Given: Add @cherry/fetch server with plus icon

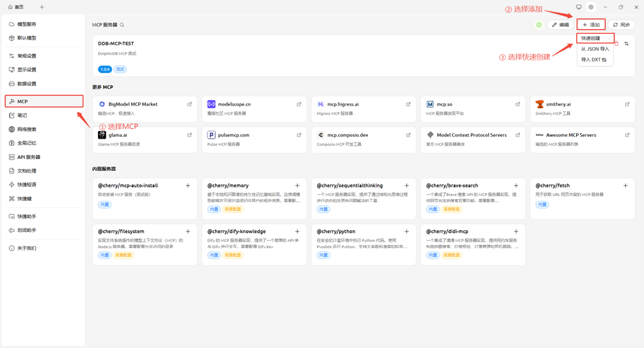Looking at the screenshot, I should coord(625,186).
